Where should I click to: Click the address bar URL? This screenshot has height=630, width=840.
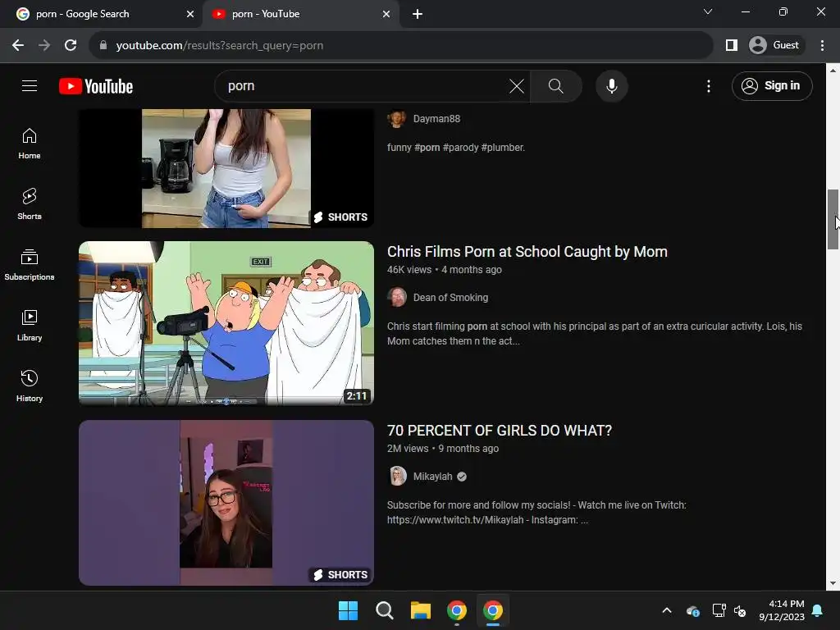220,46
